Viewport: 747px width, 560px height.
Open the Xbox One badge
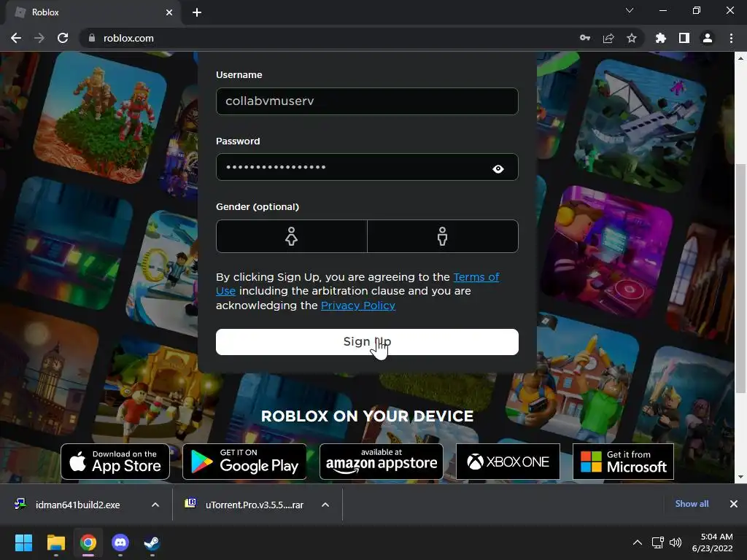click(x=508, y=462)
